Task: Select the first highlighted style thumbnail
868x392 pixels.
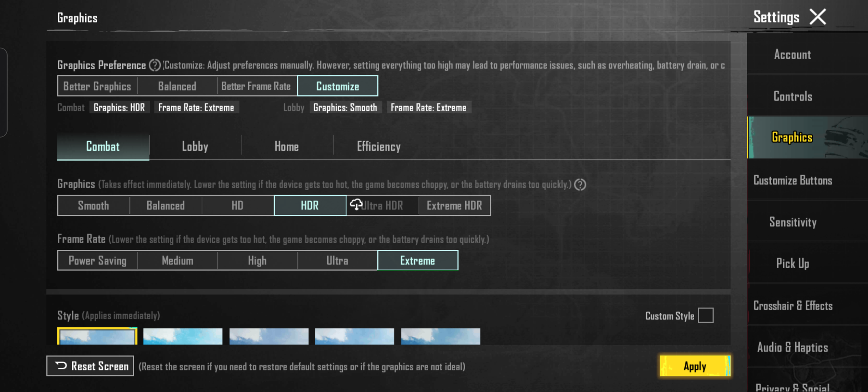Action: coord(97,336)
